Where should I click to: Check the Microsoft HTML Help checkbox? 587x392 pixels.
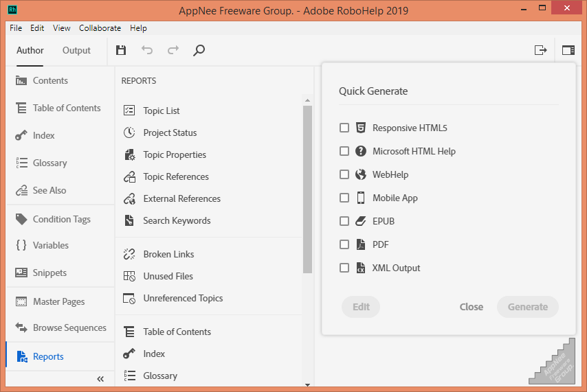[344, 151]
